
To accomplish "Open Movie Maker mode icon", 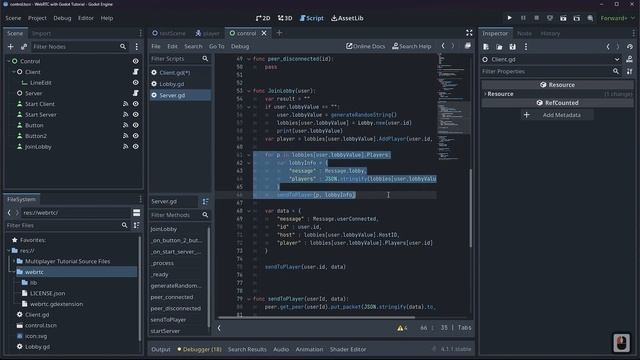I will [x=590, y=18].
